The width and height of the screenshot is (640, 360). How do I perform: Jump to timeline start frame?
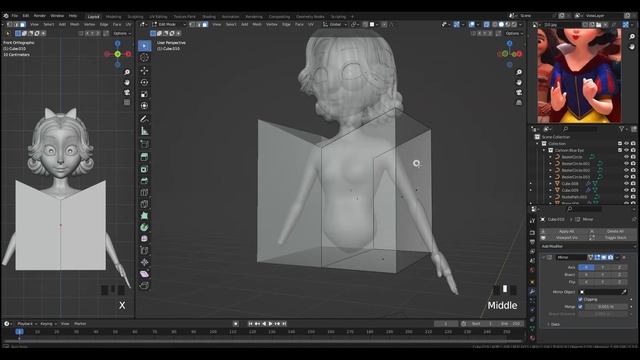tap(251, 324)
